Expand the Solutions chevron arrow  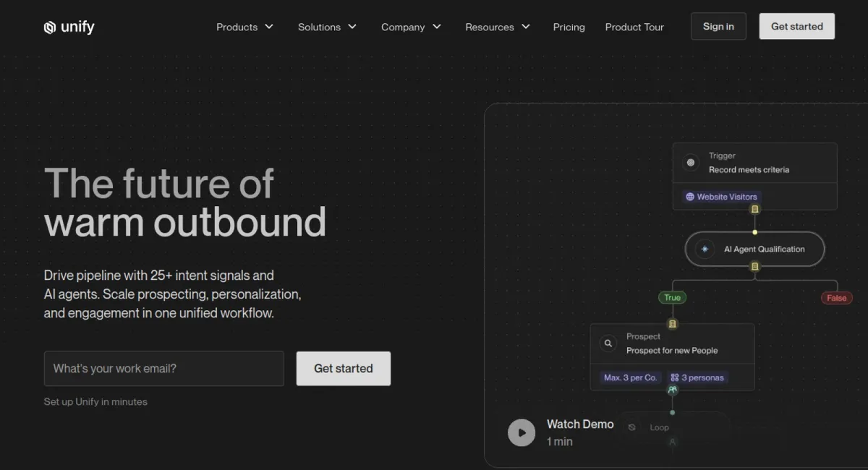352,27
